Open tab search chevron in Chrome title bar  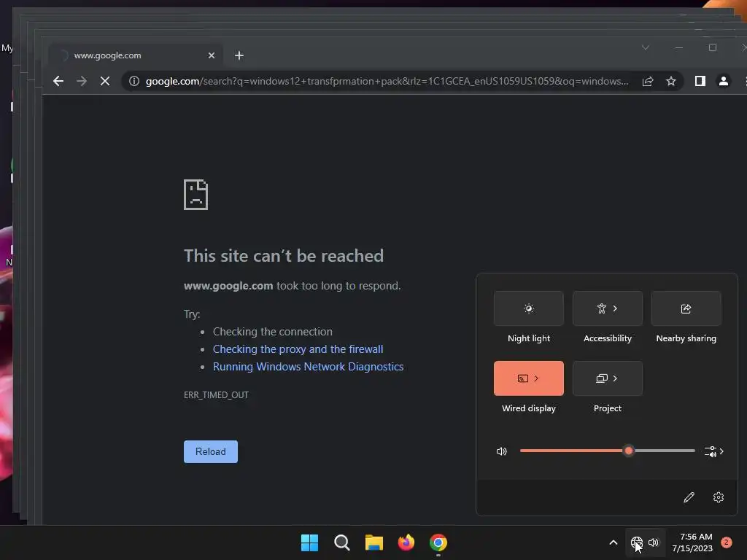pyautogui.click(x=646, y=47)
